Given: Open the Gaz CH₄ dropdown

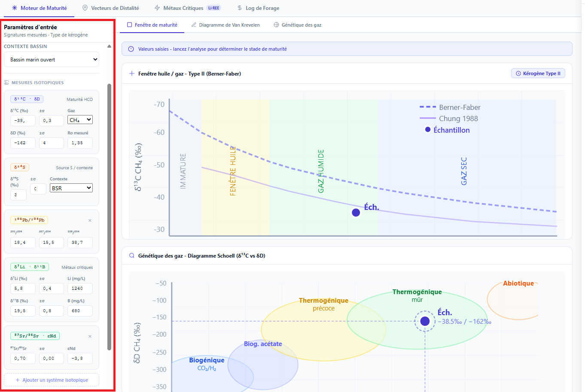Looking at the screenshot, I should click(80, 120).
